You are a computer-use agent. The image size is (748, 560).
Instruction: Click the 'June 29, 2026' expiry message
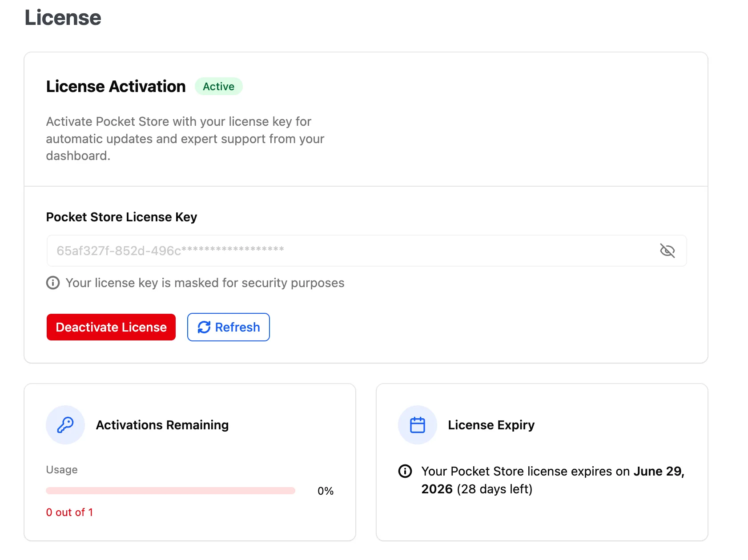tap(553, 480)
